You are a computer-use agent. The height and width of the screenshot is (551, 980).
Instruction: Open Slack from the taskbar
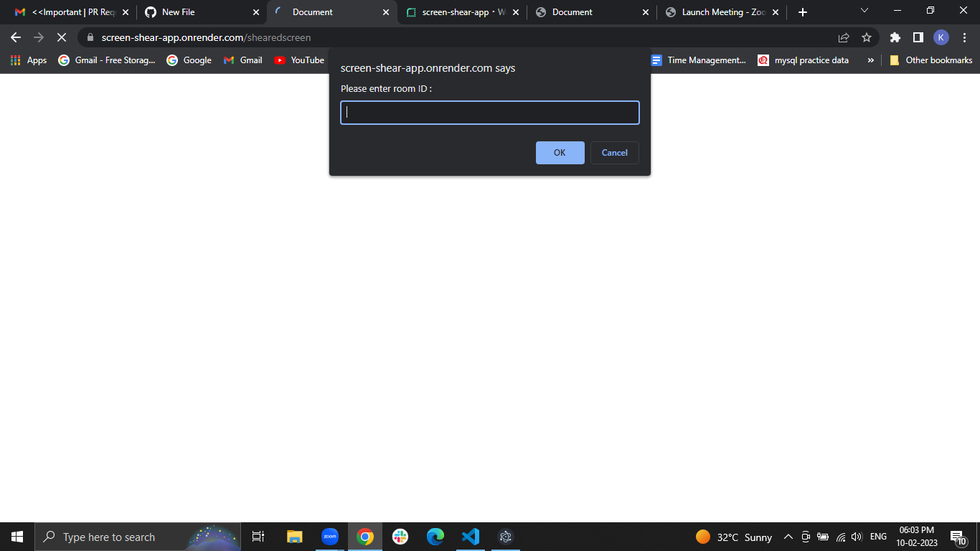pyautogui.click(x=400, y=537)
